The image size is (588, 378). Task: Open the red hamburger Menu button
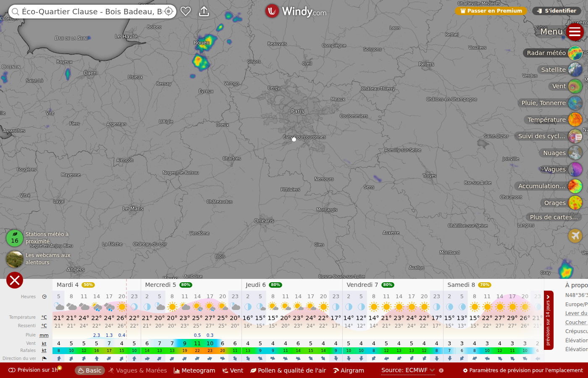point(575,31)
